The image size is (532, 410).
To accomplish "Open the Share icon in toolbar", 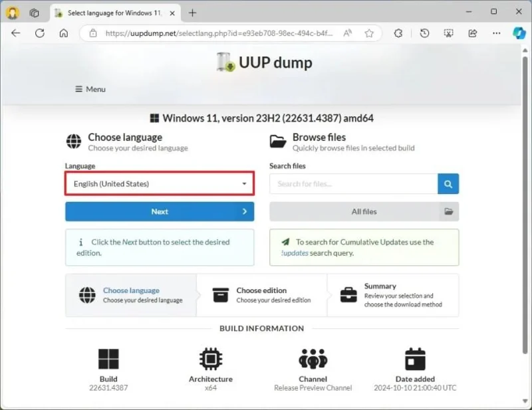I will (473, 33).
